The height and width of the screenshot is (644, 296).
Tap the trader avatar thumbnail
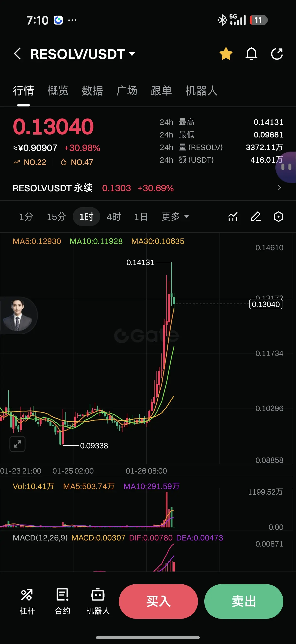coord(17,315)
